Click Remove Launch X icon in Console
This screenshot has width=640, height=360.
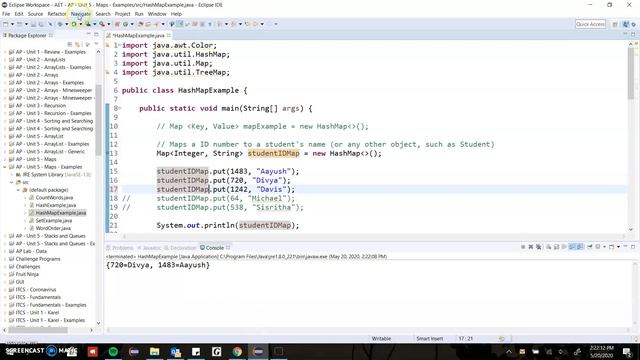531,247
